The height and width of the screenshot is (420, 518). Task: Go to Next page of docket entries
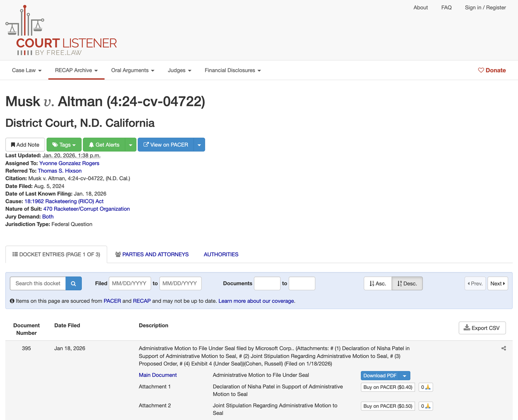pos(497,283)
